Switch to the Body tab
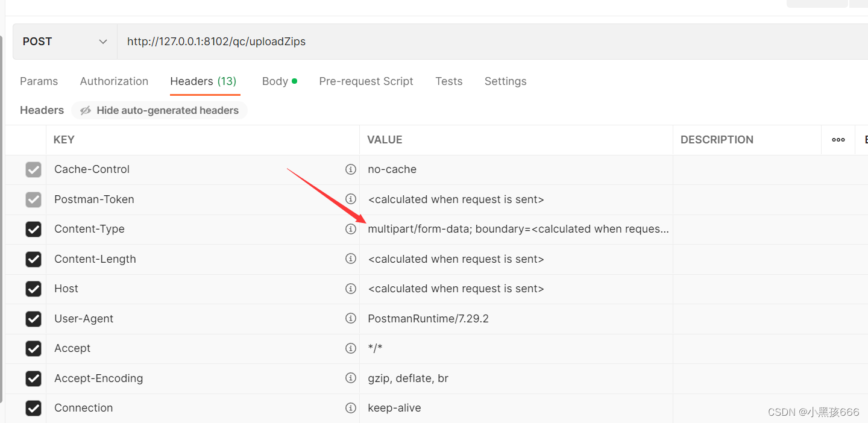868x423 pixels. [275, 81]
